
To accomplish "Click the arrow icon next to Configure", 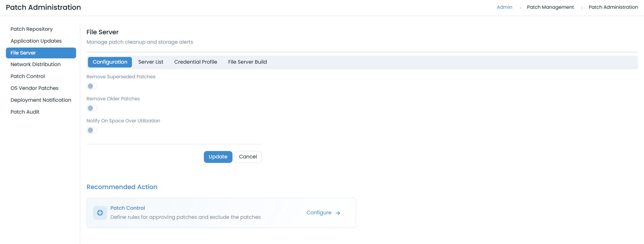I will [338, 213].
